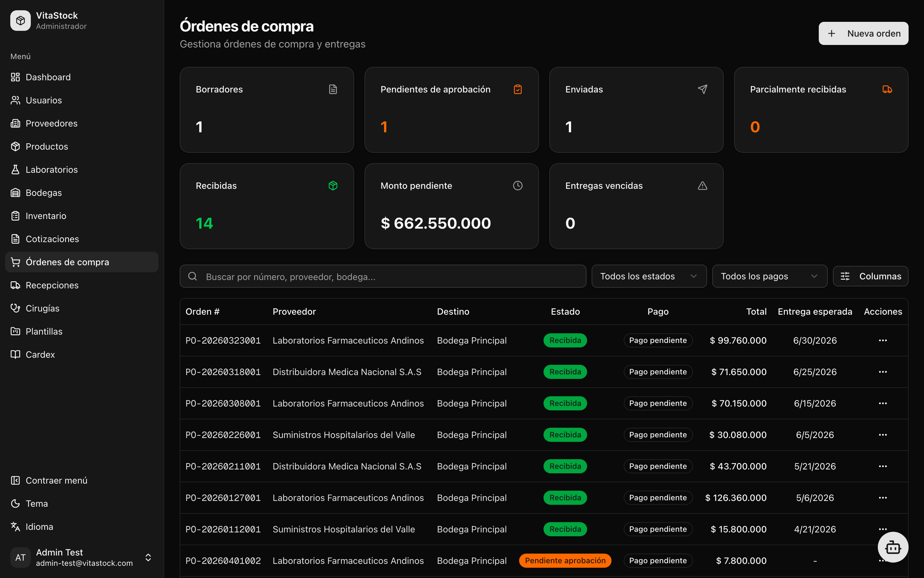Click the search magnifier icon
924x578 pixels.
click(x=193, y=276)
